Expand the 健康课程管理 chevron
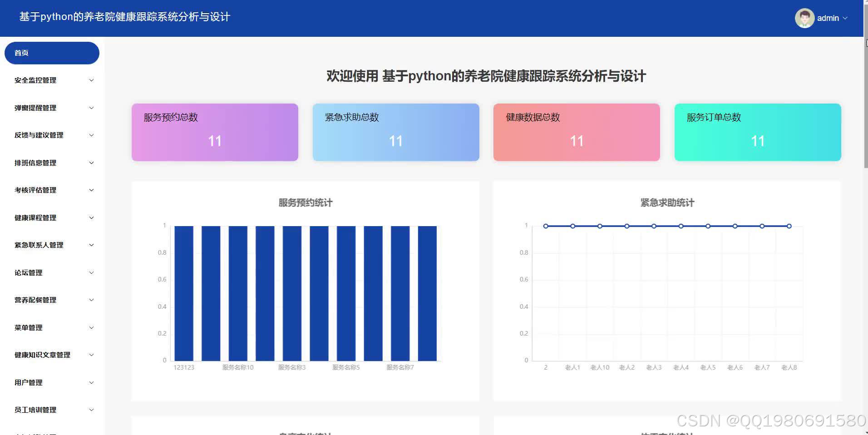868x435 pixels. tap(91, 218)
